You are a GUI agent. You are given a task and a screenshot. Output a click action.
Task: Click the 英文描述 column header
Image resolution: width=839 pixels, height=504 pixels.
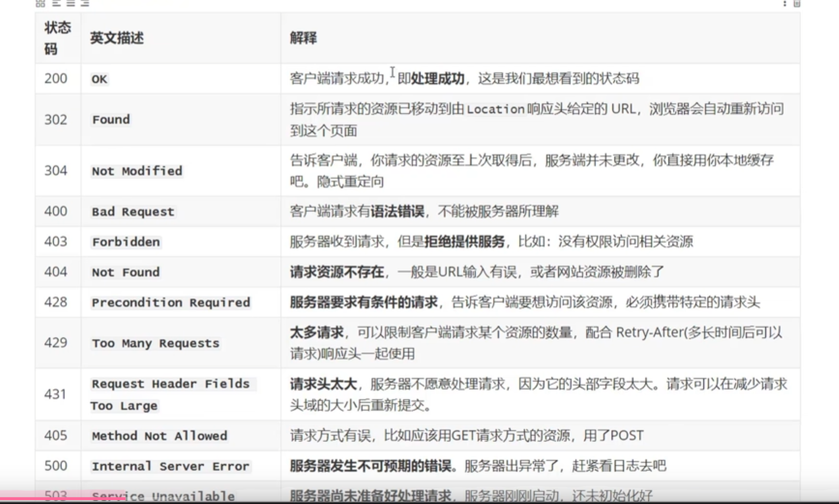pyautogui.click(x=181, y=38)
